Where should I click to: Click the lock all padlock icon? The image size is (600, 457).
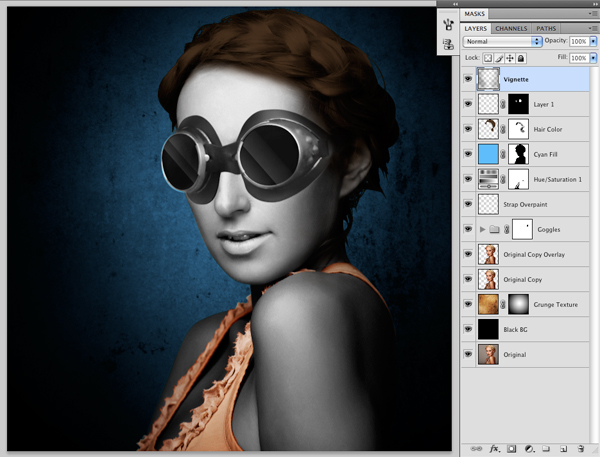coord(521,58)
